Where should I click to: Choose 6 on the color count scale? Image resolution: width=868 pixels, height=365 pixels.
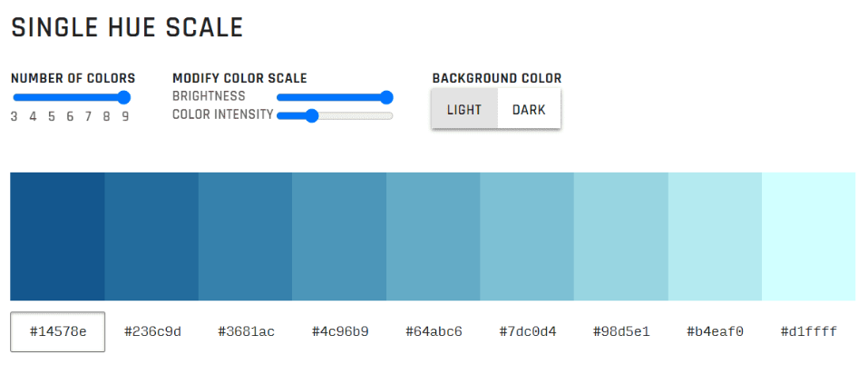coord(70,116)
